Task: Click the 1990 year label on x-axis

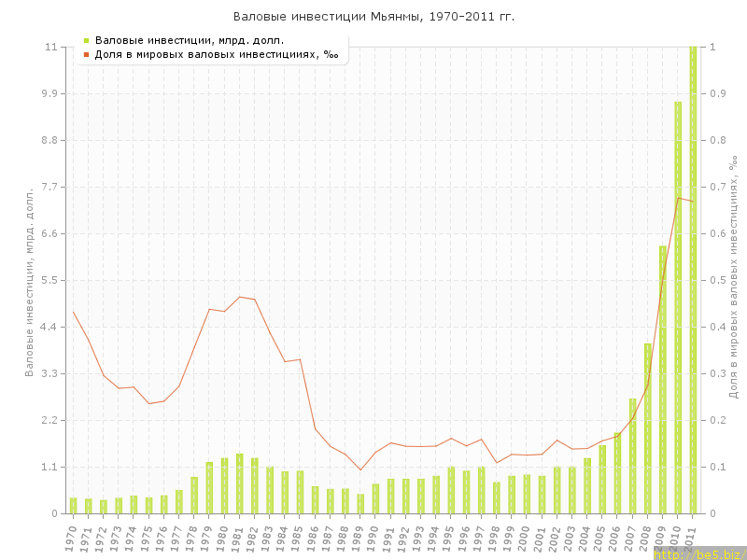Action: 373,537
